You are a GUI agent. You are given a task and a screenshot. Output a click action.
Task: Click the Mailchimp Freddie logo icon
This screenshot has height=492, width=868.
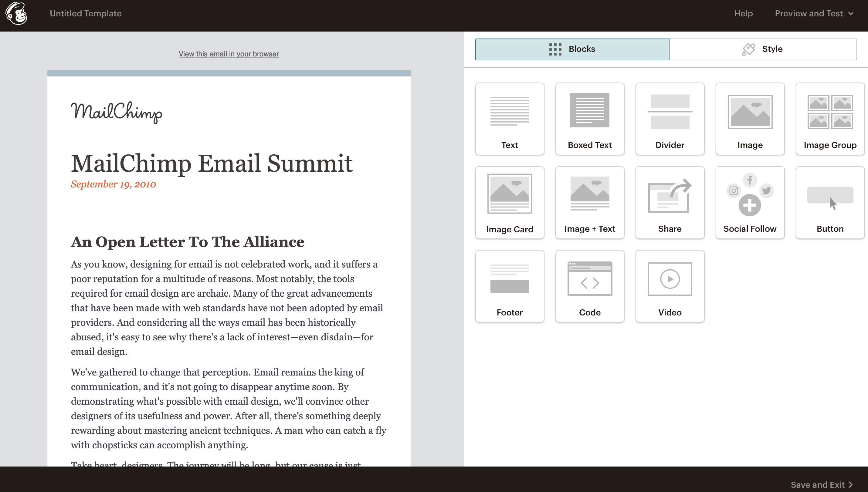(x=16, y=14)
